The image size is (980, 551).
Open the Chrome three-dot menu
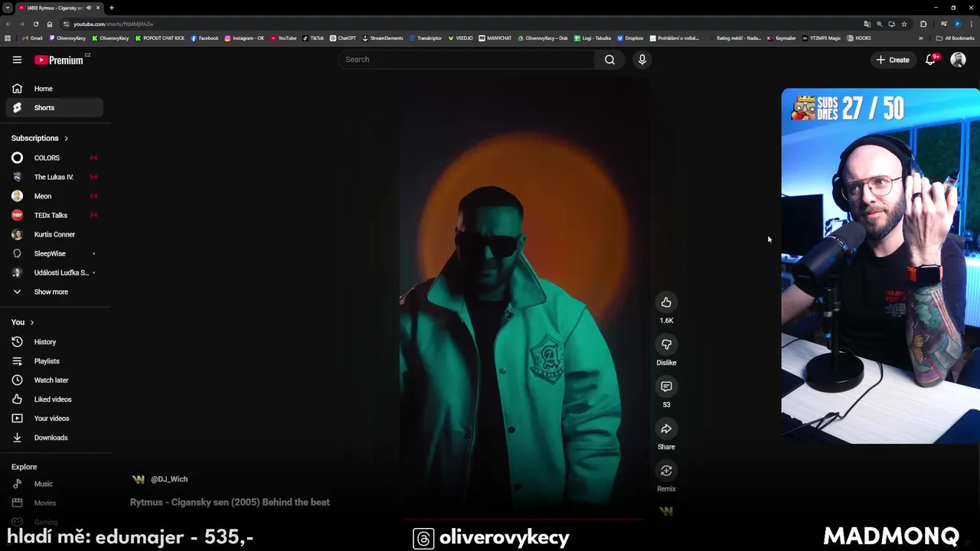(972, 24)
